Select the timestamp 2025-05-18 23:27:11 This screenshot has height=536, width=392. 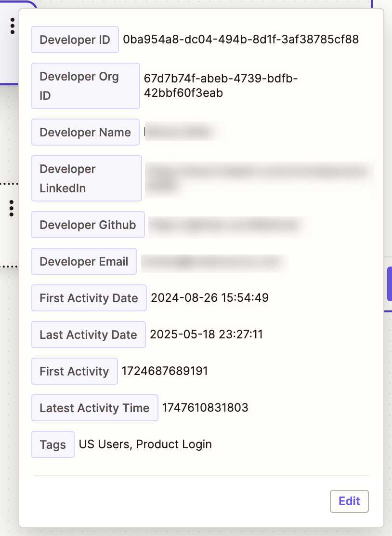tap(207, 335)
